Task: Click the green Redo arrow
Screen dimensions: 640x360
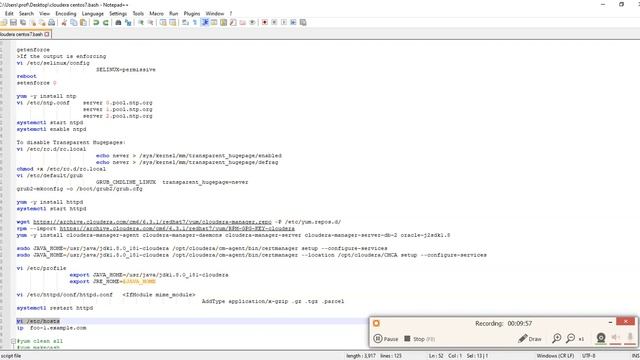Action: pos(106,22)
